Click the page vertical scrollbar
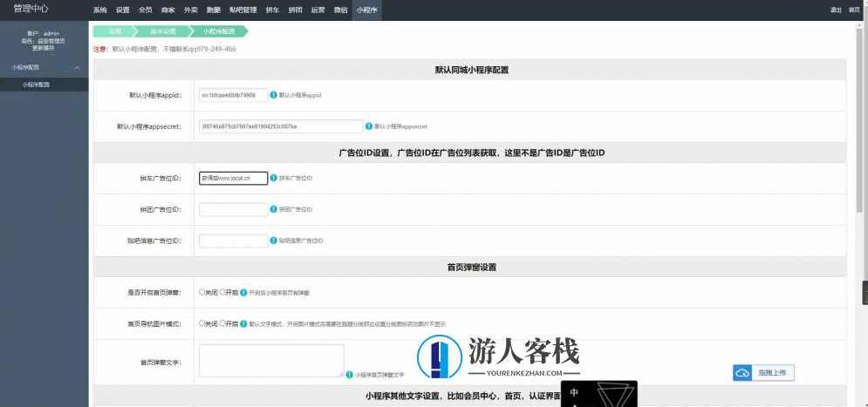The height and width of the screenshot is (407, 868). click(859, 119)
